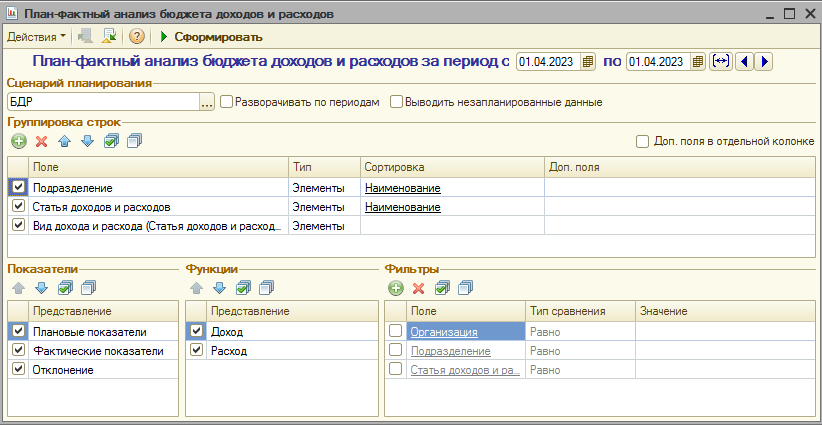Image resolution: width=822 pixels, height=425 pixels.
Task: Tick the Организация filter checkbox
Action: (396, 332)
